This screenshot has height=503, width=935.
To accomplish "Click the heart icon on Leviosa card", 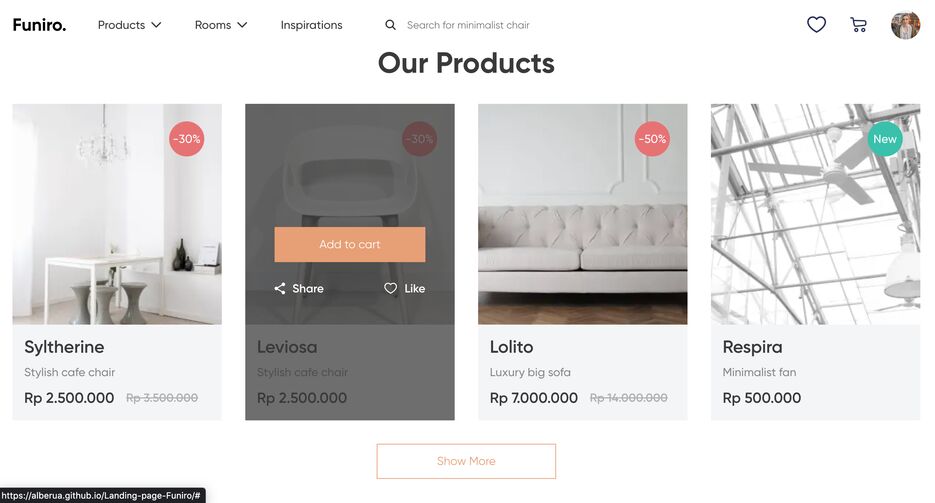I will click(390, 288).
